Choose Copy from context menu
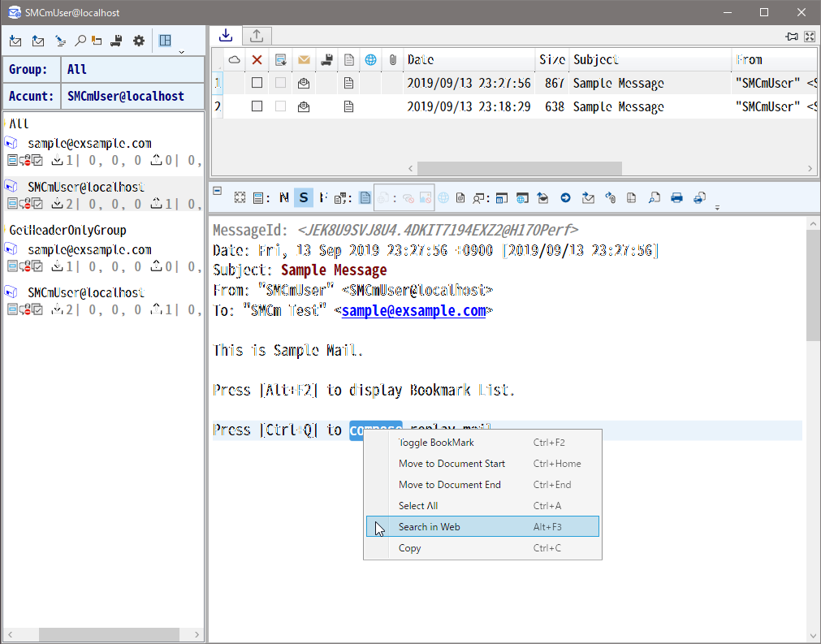This screenshot has width=821, height=644. click(482, 548)
